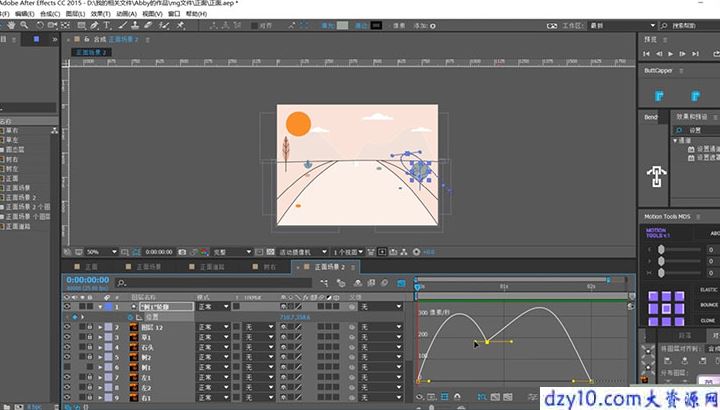This screenshot has width=720, height=410.
Task: Select the Pan Behind anchor tool
Action: 66,25
